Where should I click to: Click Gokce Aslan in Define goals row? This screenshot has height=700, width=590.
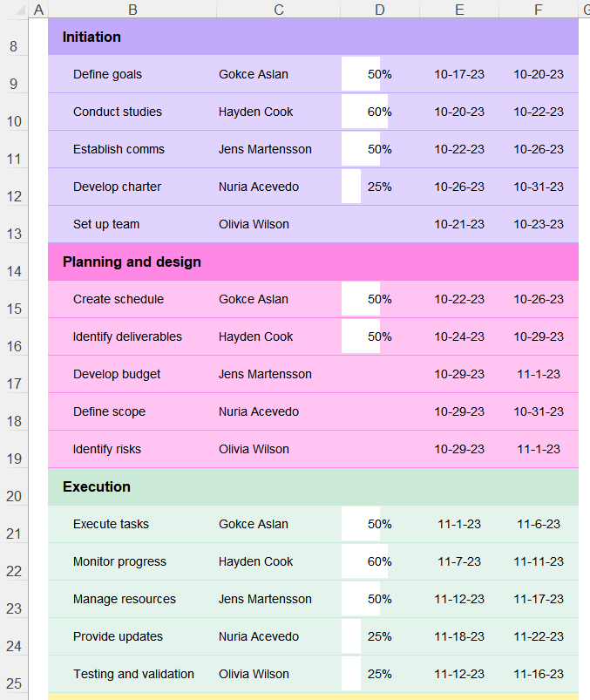[253, 74]
